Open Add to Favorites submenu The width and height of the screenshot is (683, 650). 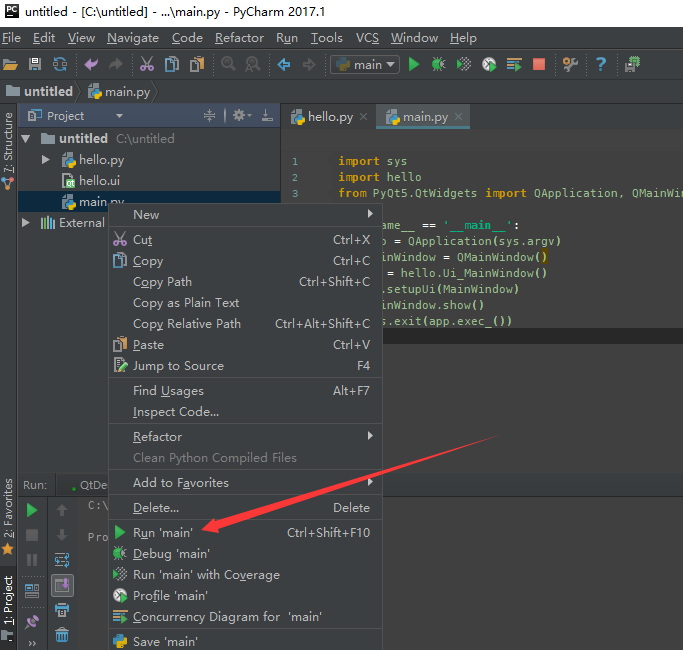[x=245, y=483]
